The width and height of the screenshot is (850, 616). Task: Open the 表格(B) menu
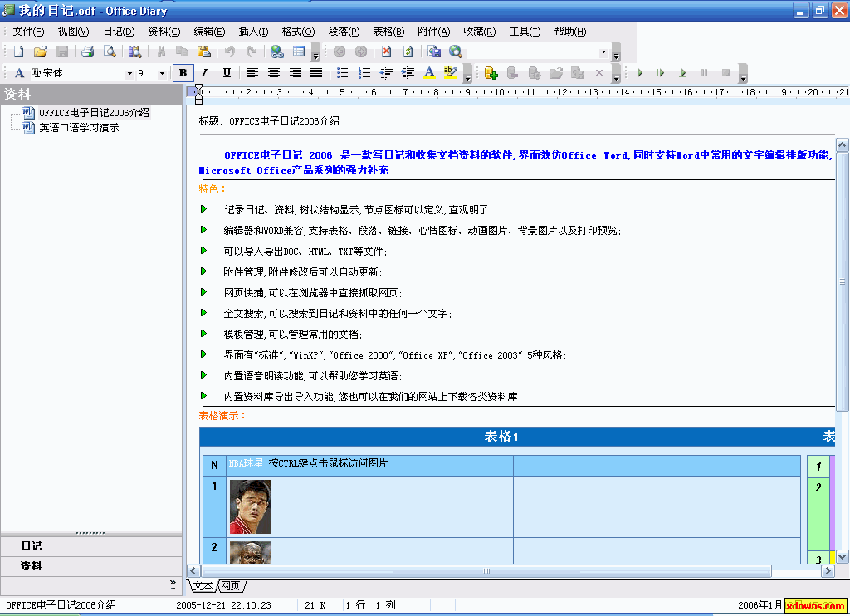388,32
